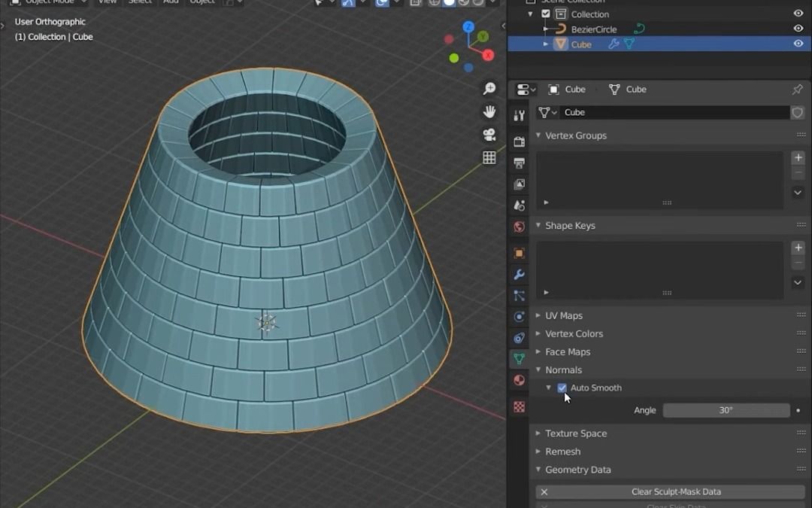
Task: Open the Object Data mesh tab
Action: (x=519, y=359)
